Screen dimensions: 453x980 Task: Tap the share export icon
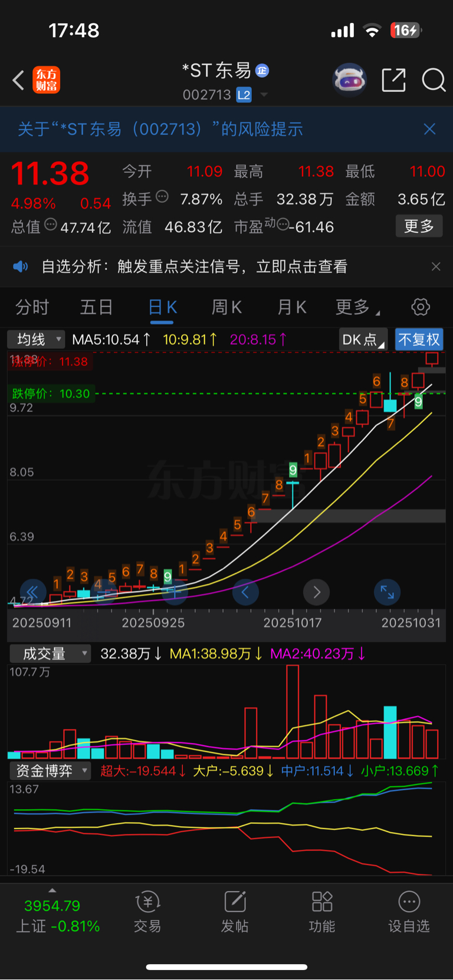[x=393, y=80]
